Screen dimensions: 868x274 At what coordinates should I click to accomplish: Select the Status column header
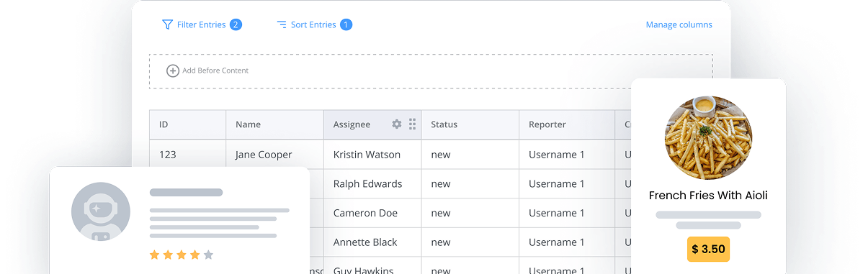[470, 124]
